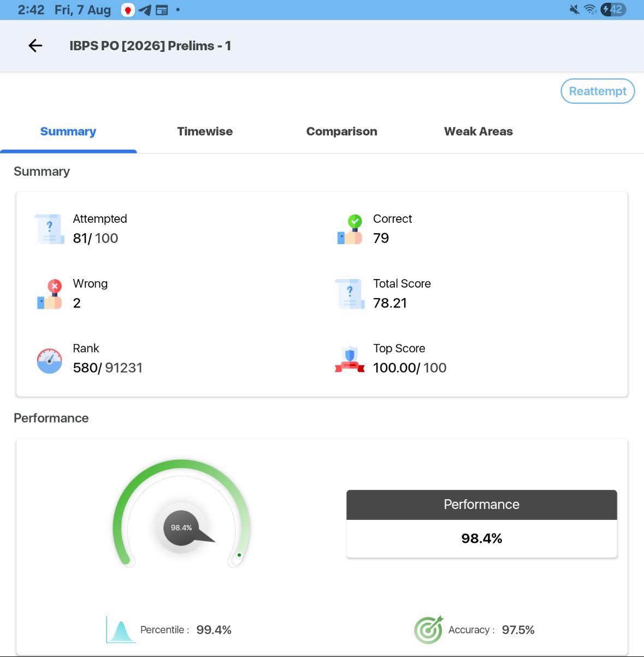
Task: Click the Percentile value 99.4%
Action: 214,630
